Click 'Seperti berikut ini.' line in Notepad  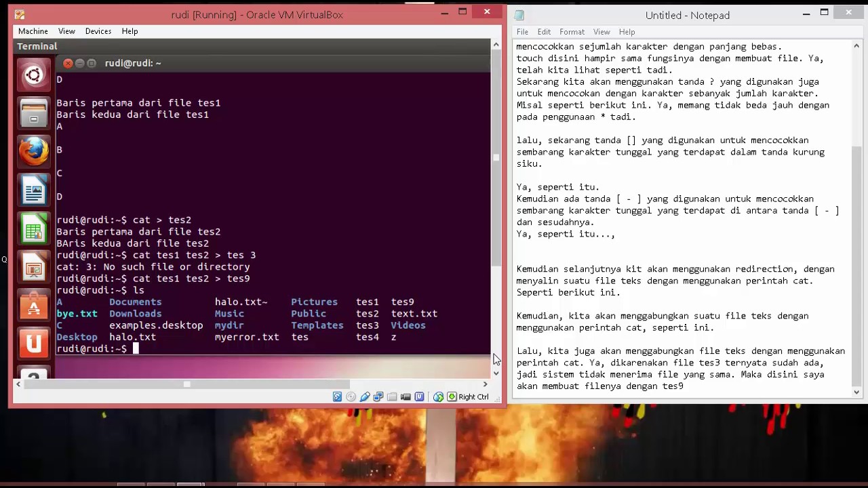point(568,293)
